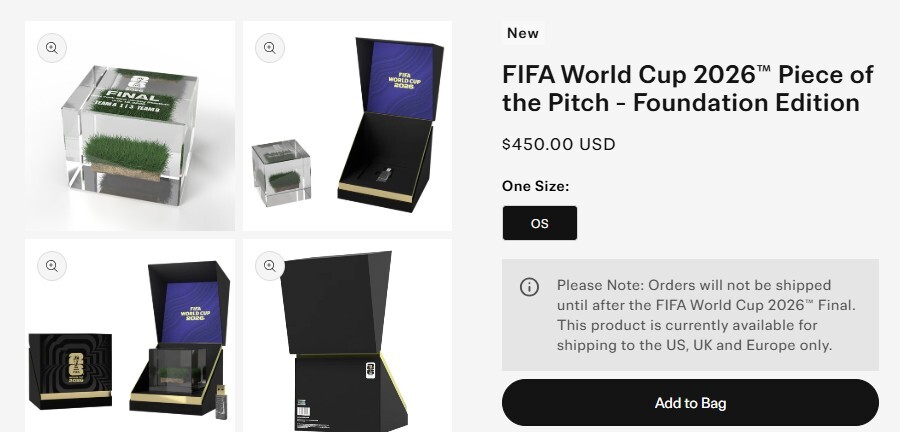This screenshot has width=900, height=432.
Task: Click the One Size label
Action: pyautogui.click(x=536, y=186)
